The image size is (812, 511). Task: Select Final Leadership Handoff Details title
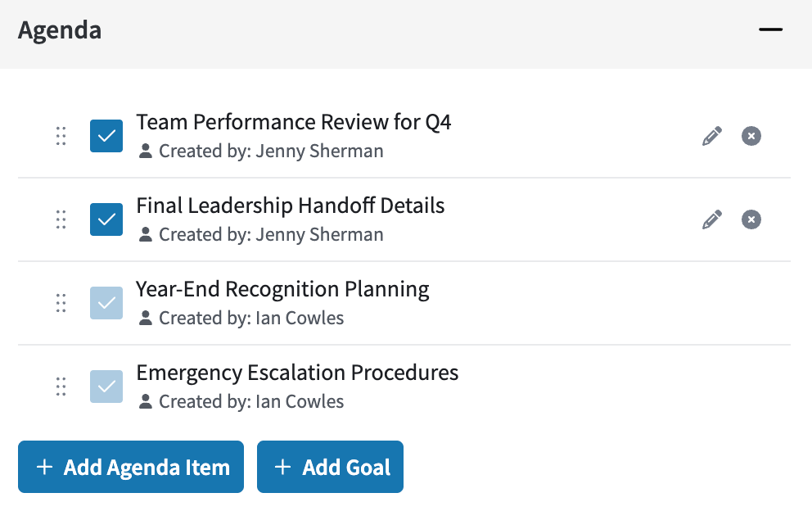[x=290, y=206]
